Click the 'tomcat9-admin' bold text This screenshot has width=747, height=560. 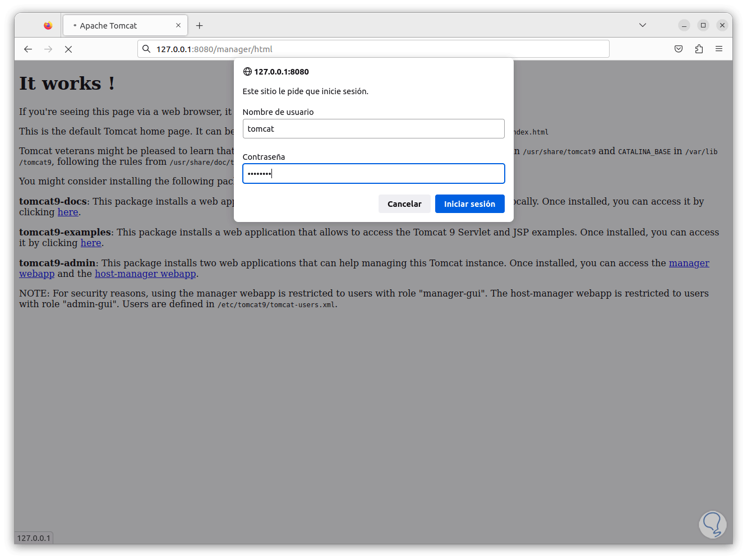[x=57, y=263]
